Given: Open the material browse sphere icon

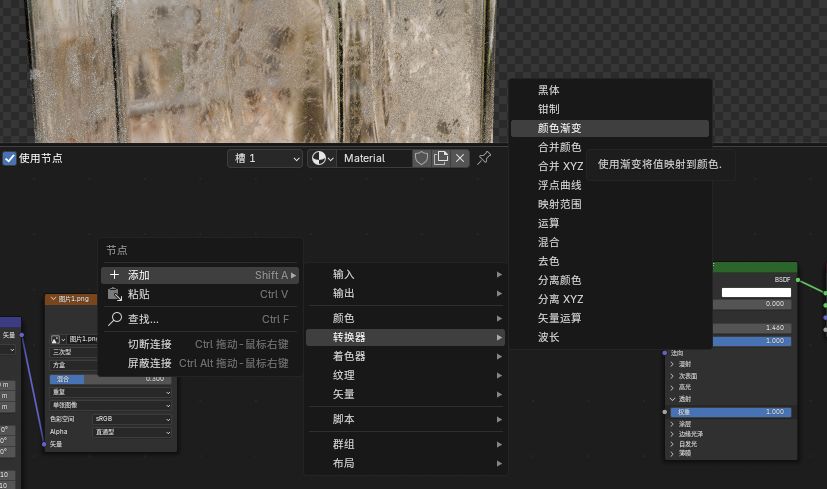Looking at the screenshot, I should pyautogui.click(x=322, y=158).
